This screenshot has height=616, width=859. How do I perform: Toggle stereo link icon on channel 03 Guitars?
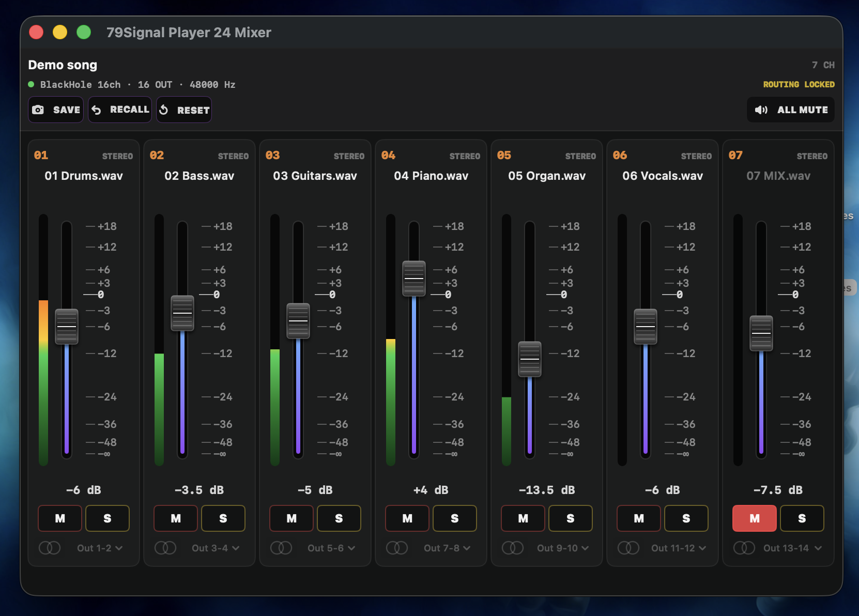(x=281, y=548)
